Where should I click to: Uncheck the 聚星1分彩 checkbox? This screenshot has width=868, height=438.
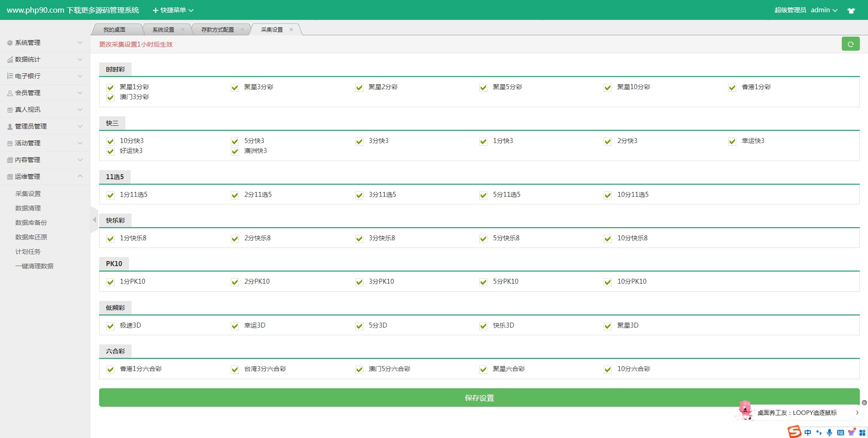point(110,87)
